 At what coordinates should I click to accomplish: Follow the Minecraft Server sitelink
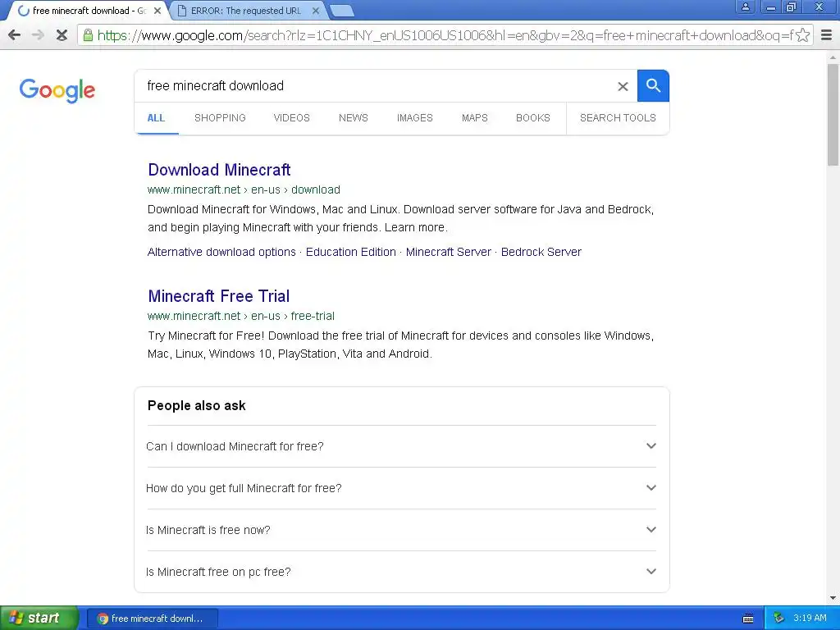[x=449, y=252]
